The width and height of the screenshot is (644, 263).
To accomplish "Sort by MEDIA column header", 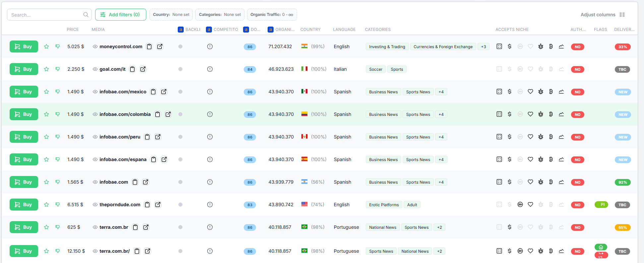I will (98, 30).
